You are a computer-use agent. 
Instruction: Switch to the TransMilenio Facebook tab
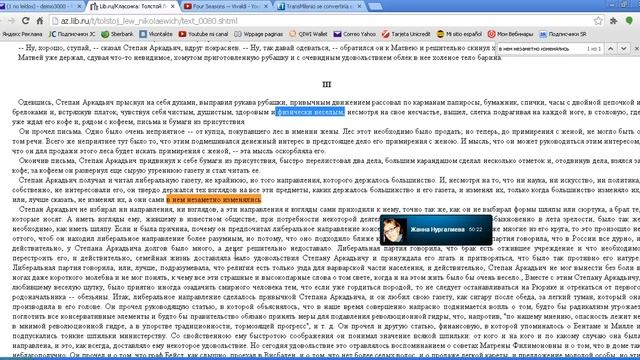317,6
